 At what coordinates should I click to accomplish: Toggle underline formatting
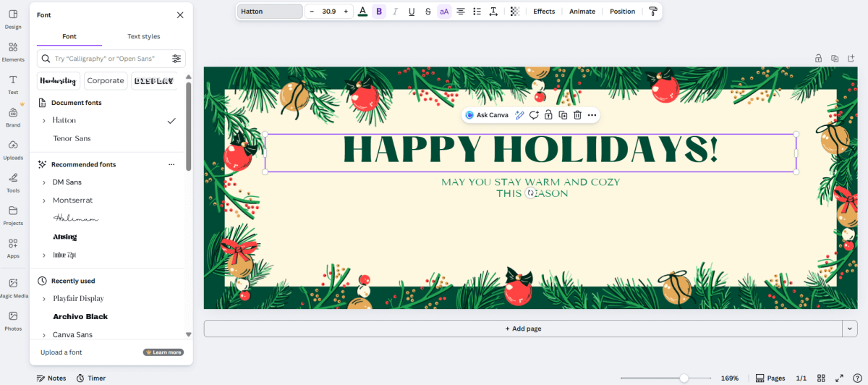pos(412,12)
